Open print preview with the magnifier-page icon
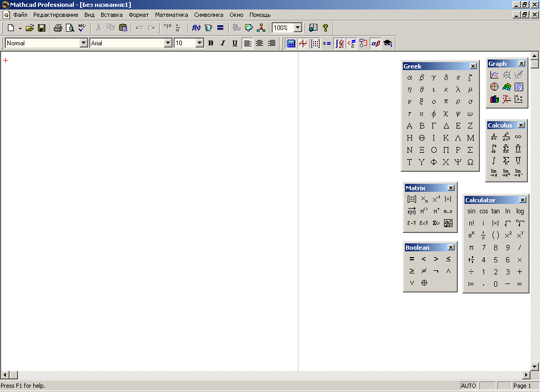540x392 pixels. point(70,28)
